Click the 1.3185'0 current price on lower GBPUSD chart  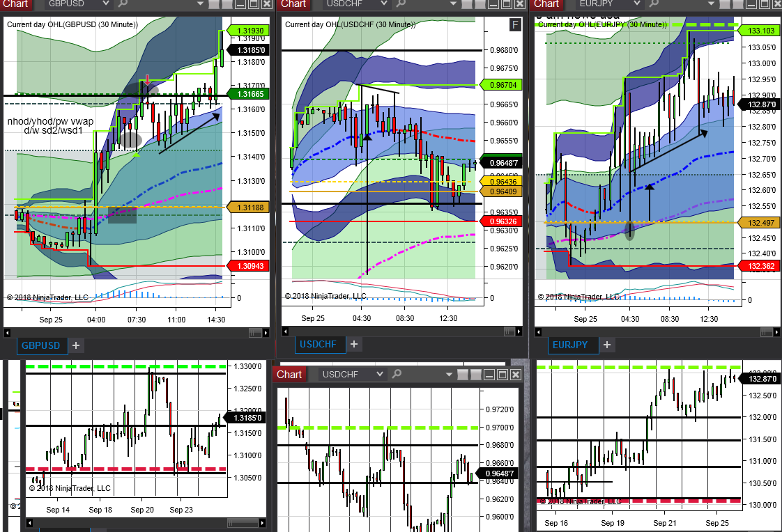(x=246, y=418)
